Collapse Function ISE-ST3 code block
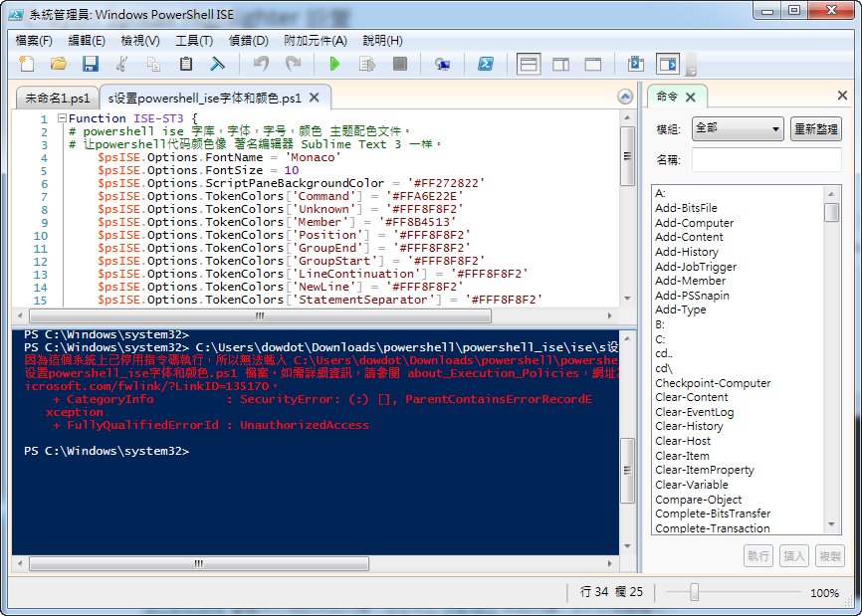Viewport: 862px width, 616px height. (62, 117)
